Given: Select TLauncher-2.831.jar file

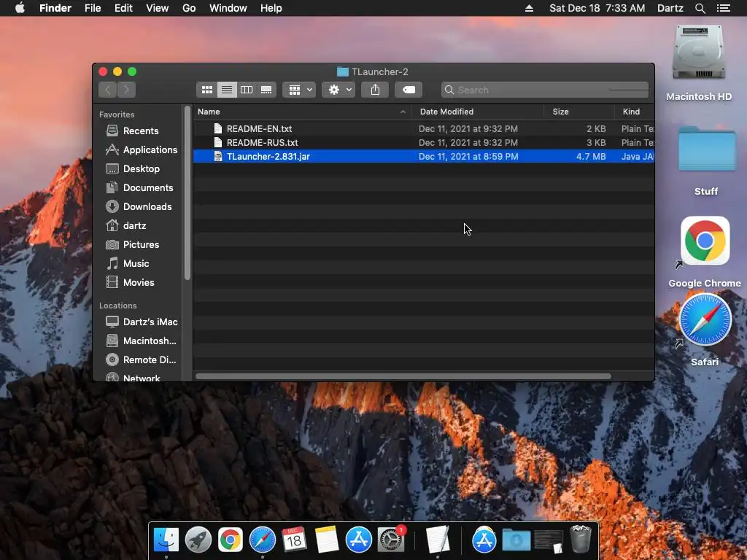Looking at the screenshot, I should [x=424, y=156].
